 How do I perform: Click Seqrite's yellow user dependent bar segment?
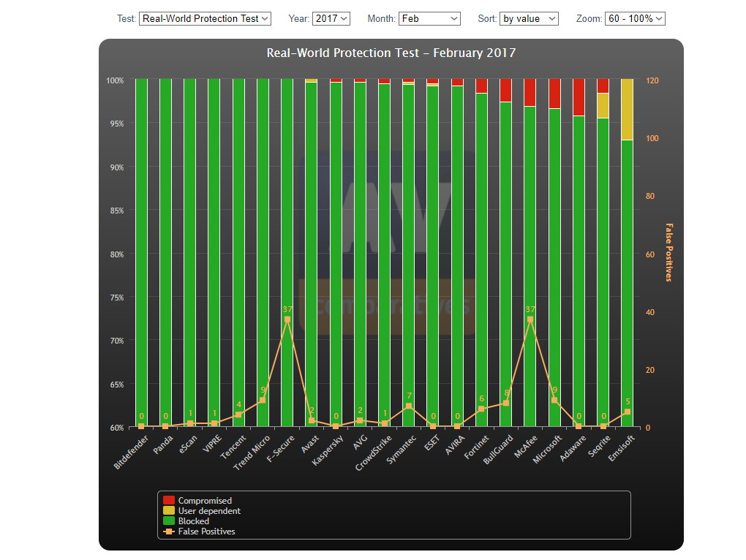pyautogui.click(x=603, y=105)
